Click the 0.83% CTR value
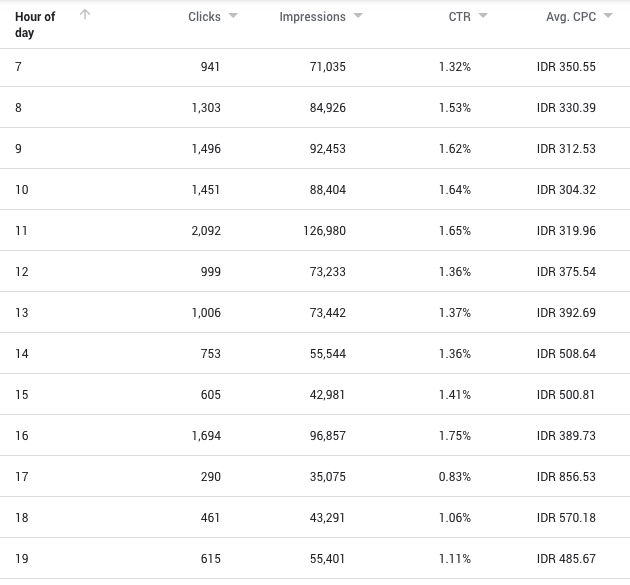 point(455,477)
